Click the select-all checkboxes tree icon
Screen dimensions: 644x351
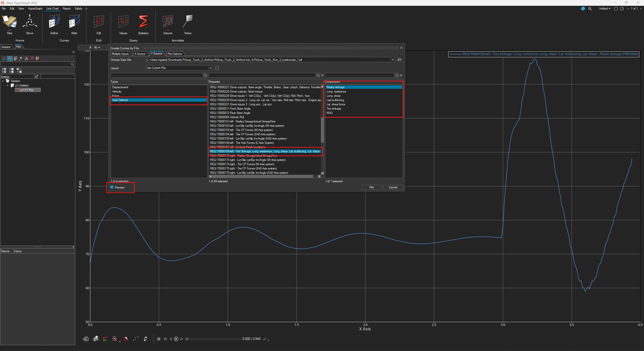[4, 70]
